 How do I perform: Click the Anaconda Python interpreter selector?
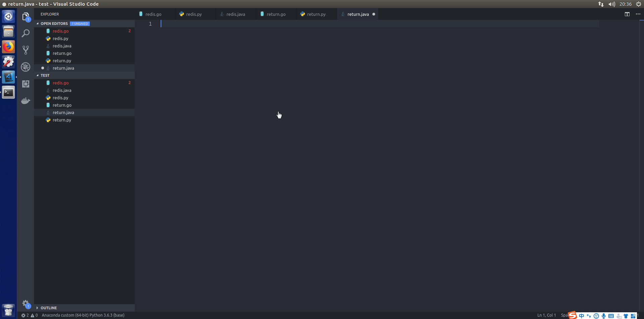tap(83, 315)
